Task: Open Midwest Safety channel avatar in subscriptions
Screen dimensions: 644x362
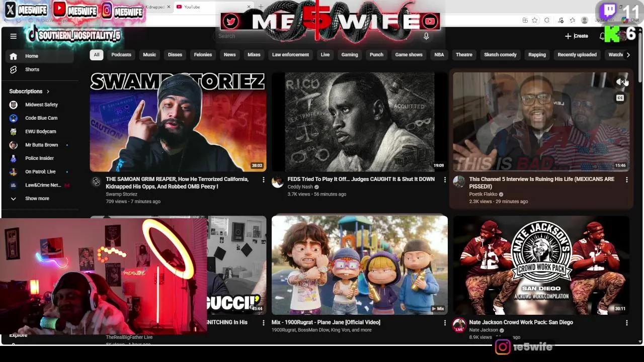Action: [14, 105]
